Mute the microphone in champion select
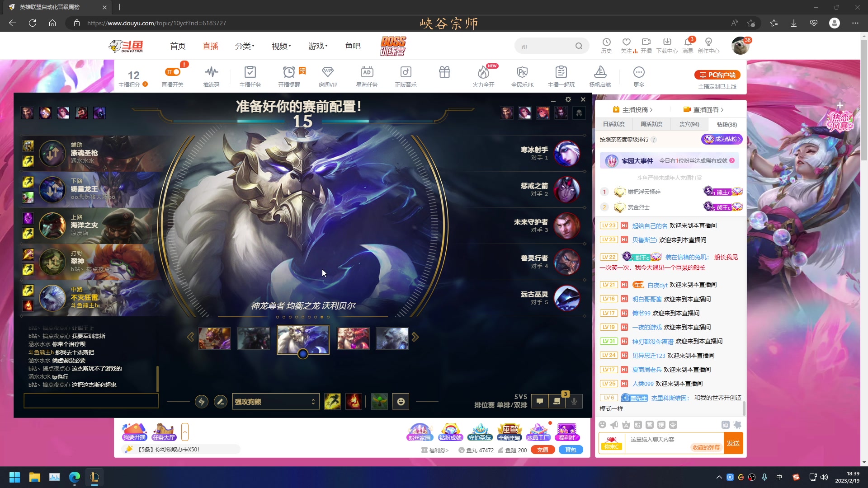 point(575,401)
